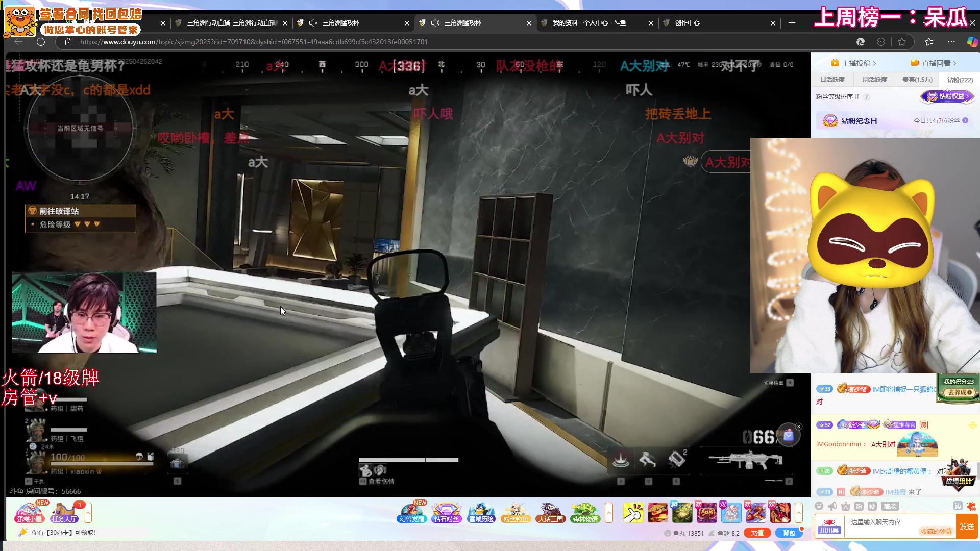Open the 雪域历险 game icon
This screenshot has width=980, height=551.
tap(481, 512)
